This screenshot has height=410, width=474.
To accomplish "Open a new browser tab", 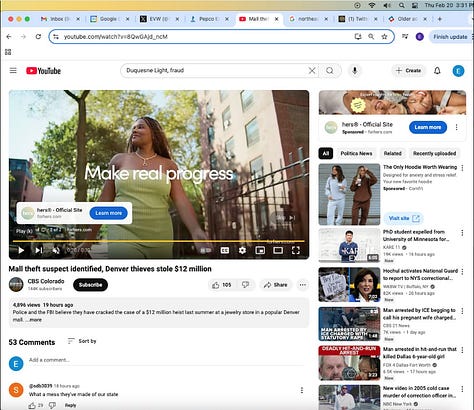I will click(439, 19).
